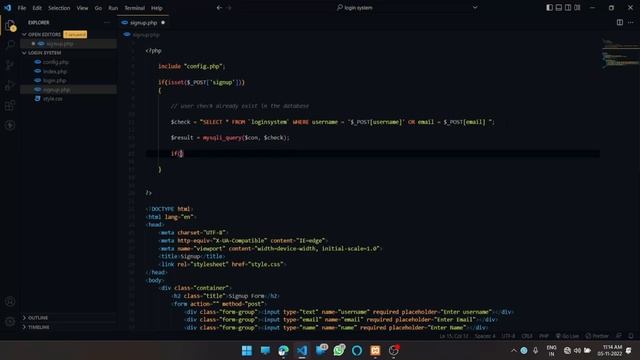Image resolution: width=640 pixels, height=360 pixels.
Task: Open the File menu
Action: pyautogui.click(x=22, y=8)
